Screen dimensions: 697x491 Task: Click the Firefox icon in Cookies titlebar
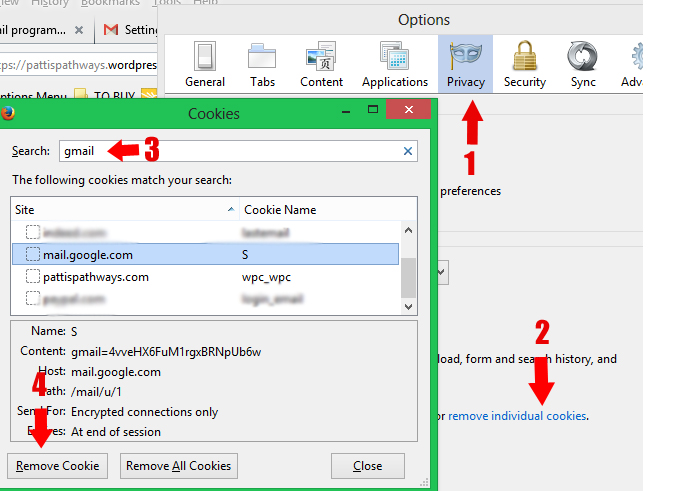tap(7, 113)
